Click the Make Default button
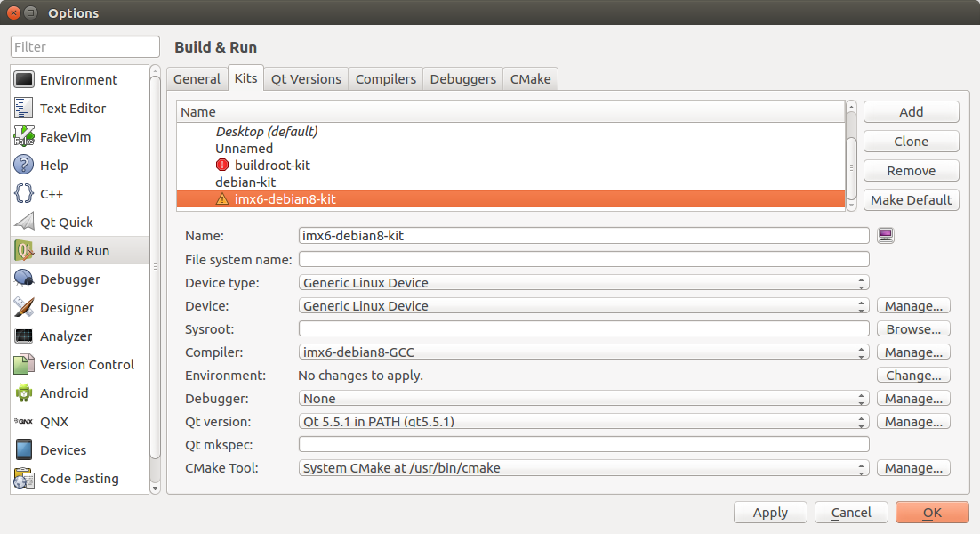980x534 pixels. click(911, 200)
